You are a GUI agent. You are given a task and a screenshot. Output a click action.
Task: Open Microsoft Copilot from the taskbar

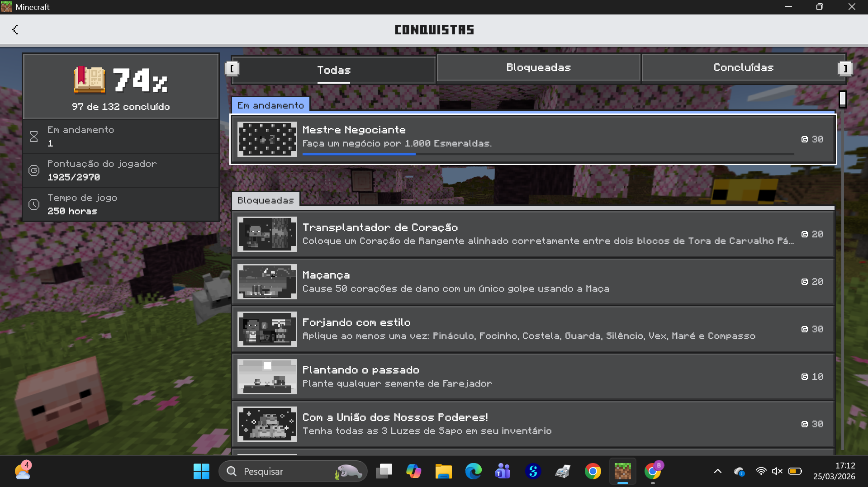click(x=413, y=472)
